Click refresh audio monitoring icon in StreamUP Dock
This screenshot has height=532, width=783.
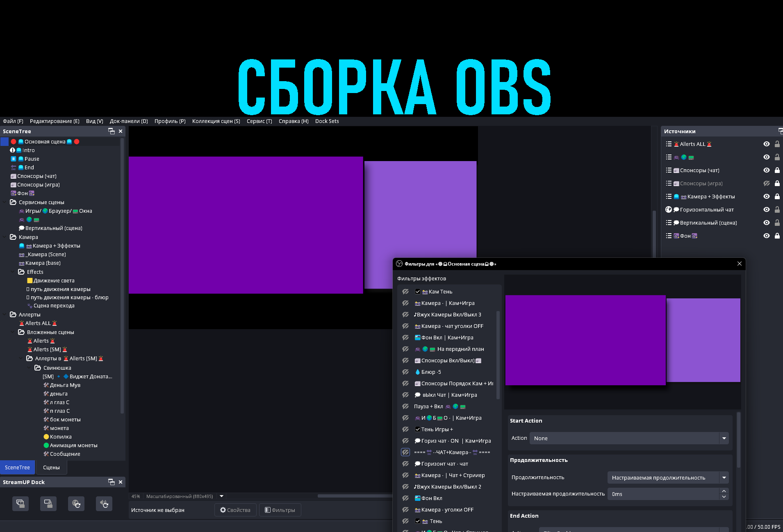pos(104,504)
